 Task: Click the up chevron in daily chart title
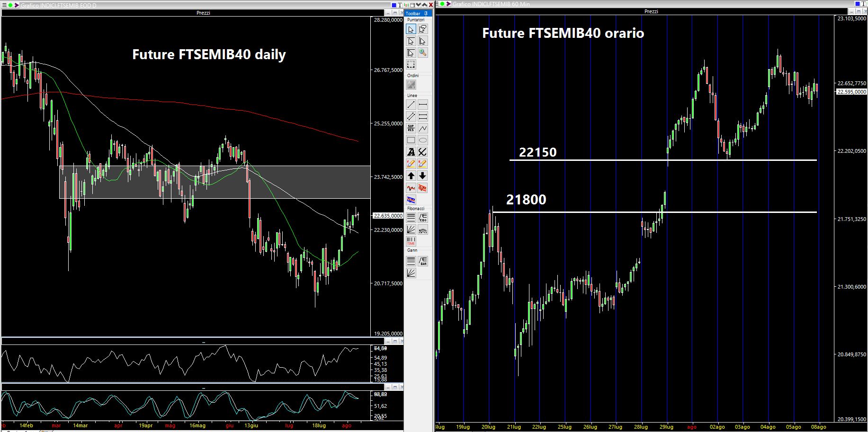click(424, 5)
